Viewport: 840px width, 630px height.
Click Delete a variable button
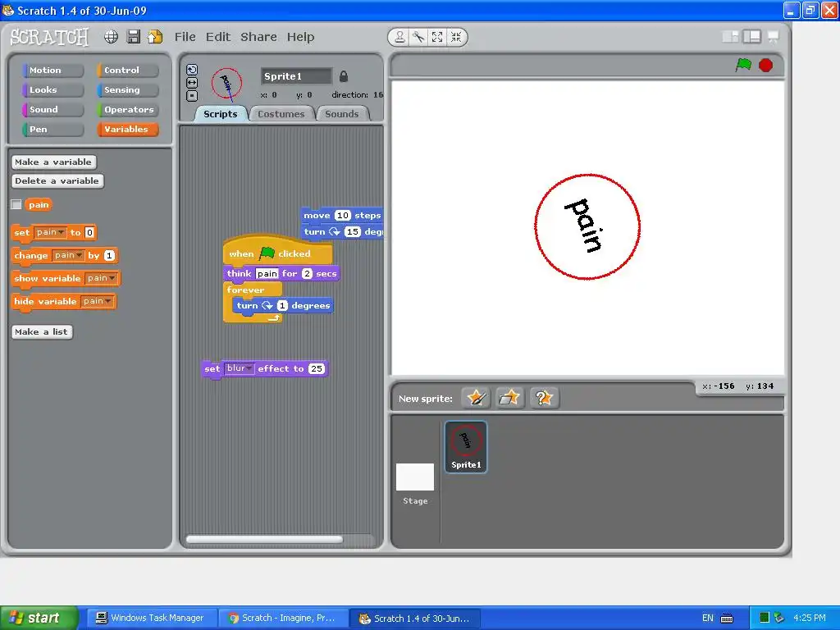(57, 181)
